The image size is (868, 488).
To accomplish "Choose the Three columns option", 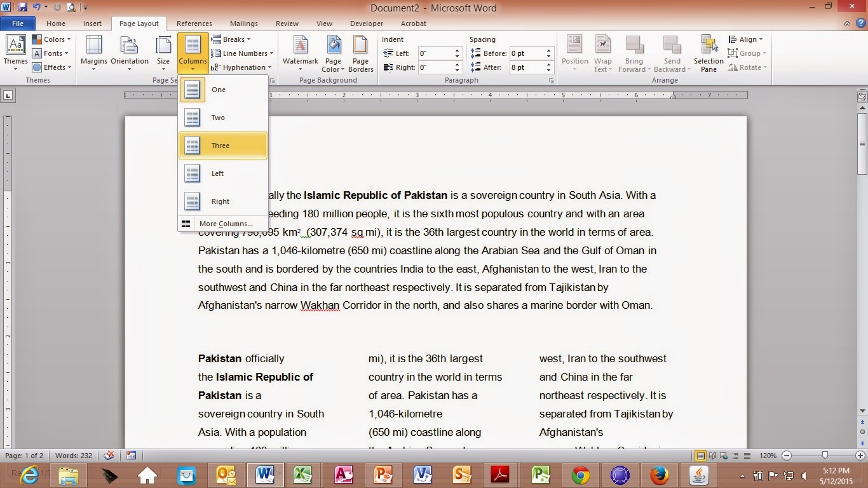I will click(223, 146).
